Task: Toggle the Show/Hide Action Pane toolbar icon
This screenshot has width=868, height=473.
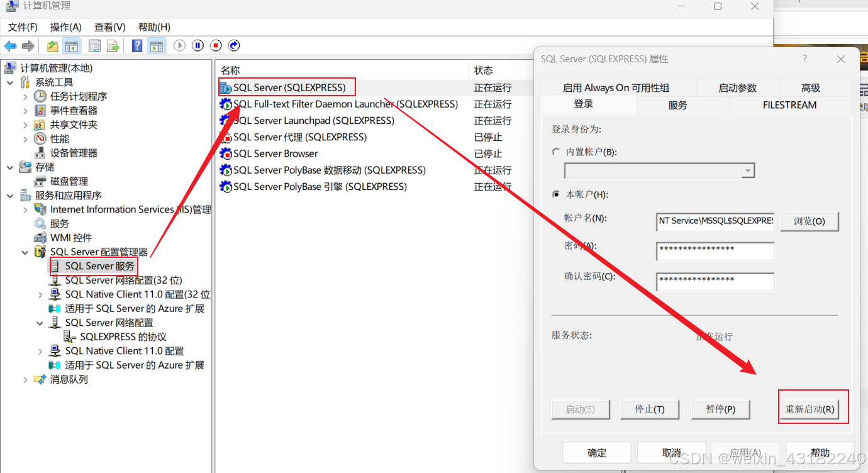Action: 156,46
